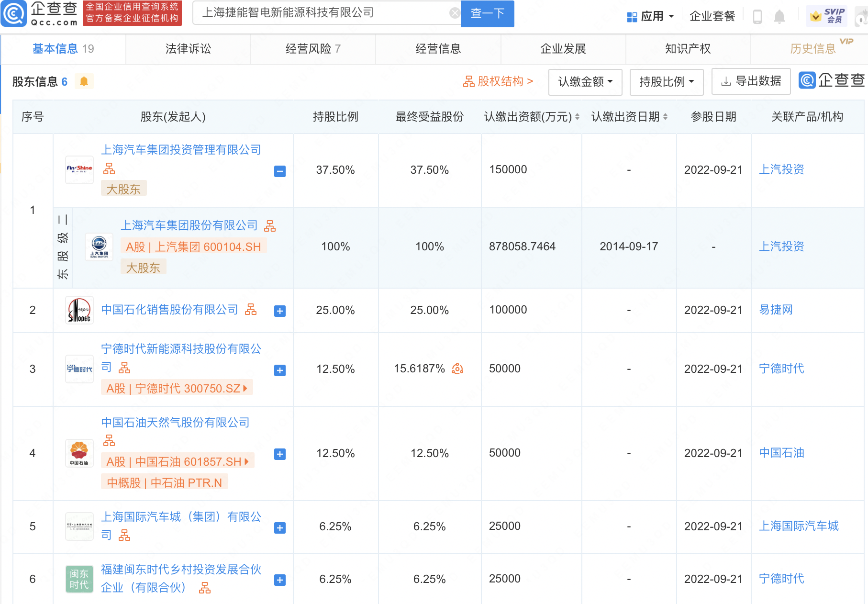
Task: Click equity tree icon beside 福建闽东时代乡村投资
Action: point(205,588)
